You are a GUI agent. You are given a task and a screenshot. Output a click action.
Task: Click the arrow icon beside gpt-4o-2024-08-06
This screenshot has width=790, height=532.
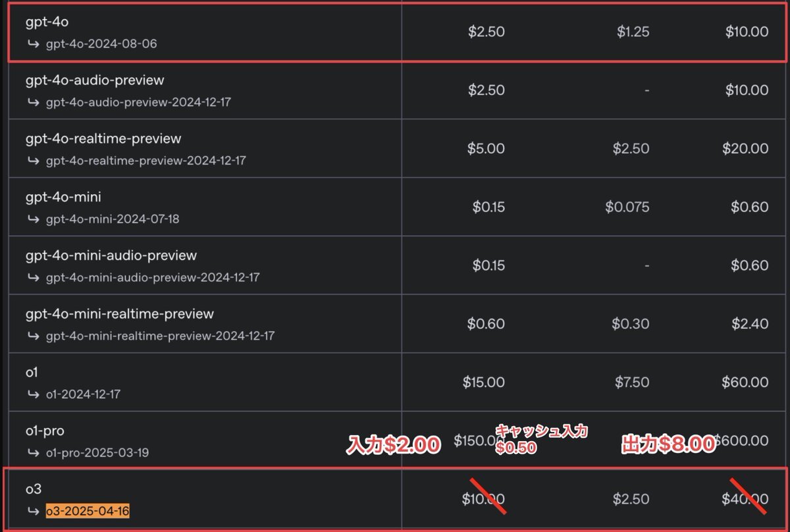tap(34, 45)
